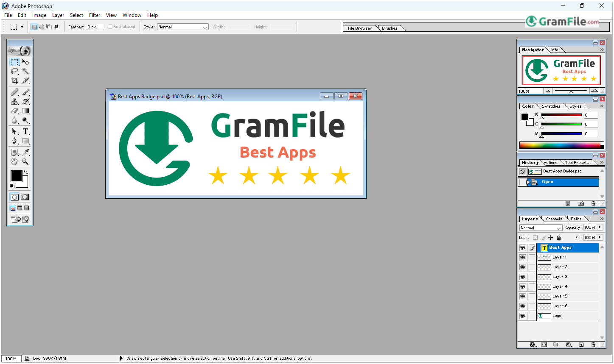Select the Healing Brush tool
The image size is (614, 364).
tap(14, 92)
